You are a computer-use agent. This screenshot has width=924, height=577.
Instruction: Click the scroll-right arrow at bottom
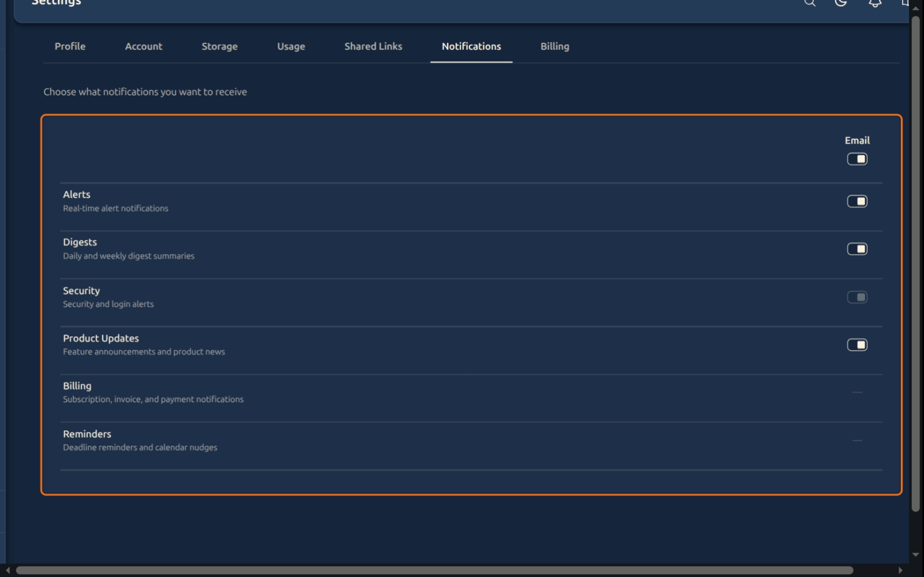(x=900, y=570)
